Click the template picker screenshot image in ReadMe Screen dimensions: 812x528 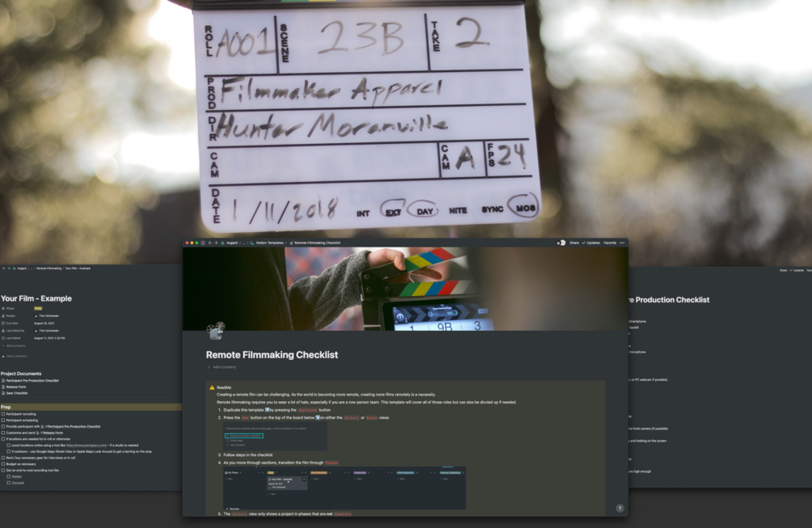(275, 437)
